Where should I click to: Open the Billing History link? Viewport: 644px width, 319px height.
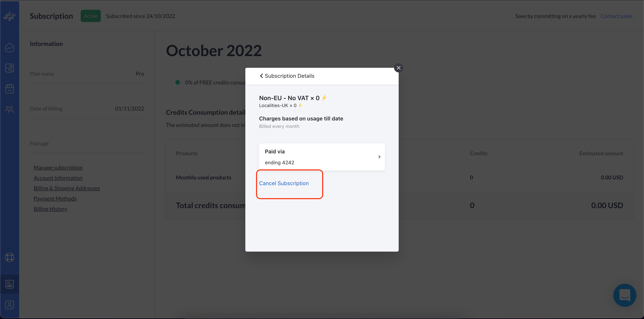click(50, 209)
